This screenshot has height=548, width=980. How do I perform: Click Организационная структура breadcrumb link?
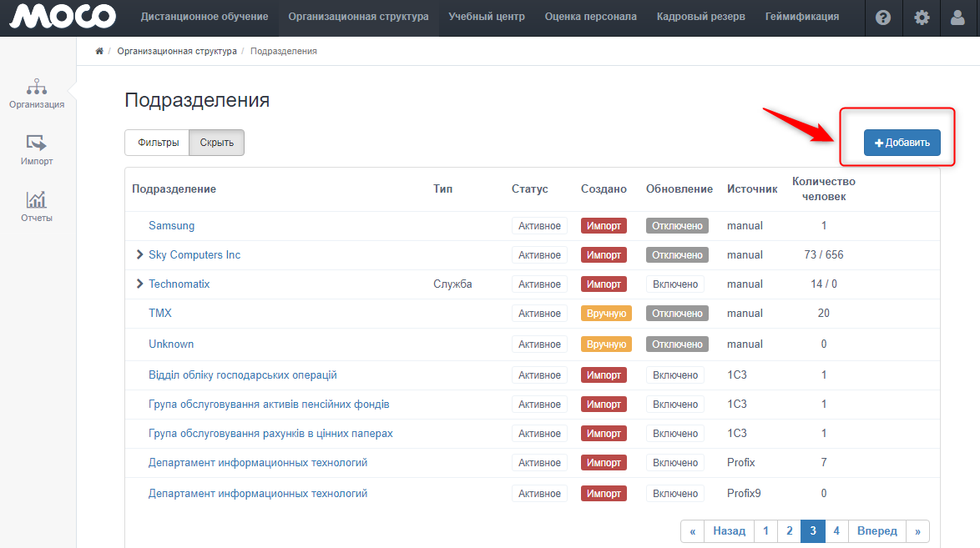[x=177, y=52]
